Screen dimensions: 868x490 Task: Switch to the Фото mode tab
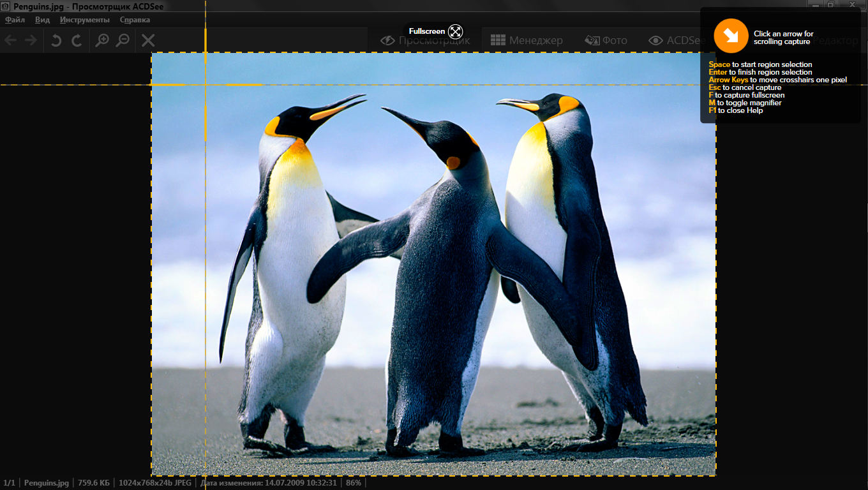[x=606, y=40]
